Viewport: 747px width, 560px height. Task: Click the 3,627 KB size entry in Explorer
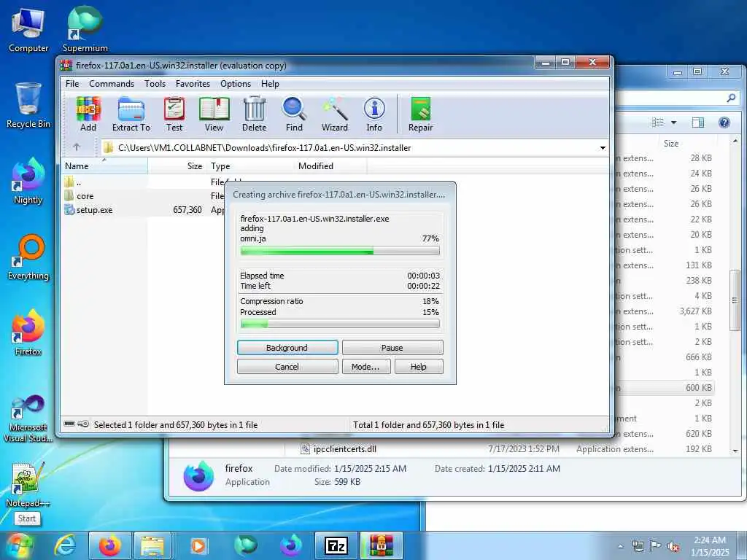[x=695, y=311]
